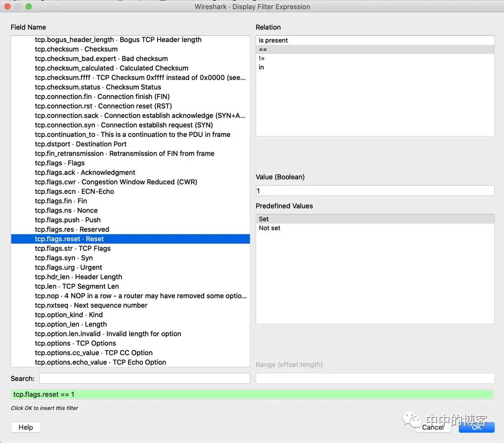Select tcp.checksum_bad.expert · Bad checksum
The image size is (504, 443).
pyautogui.click(x=131, y=58)
